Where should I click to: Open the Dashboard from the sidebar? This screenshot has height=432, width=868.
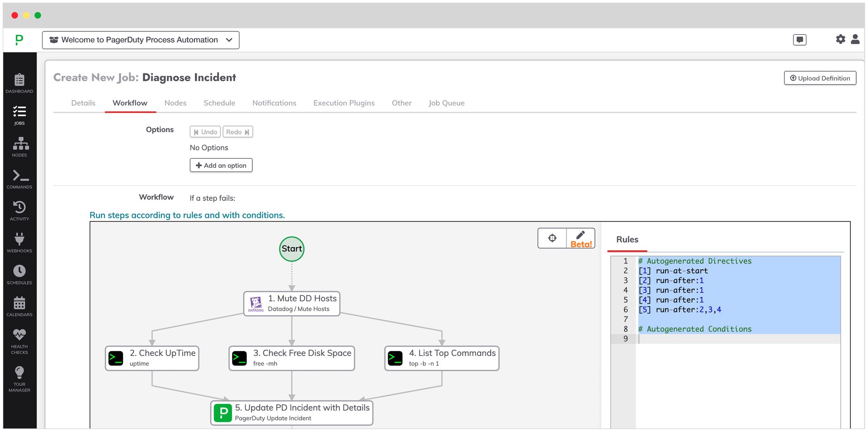(x=19, y=83)
